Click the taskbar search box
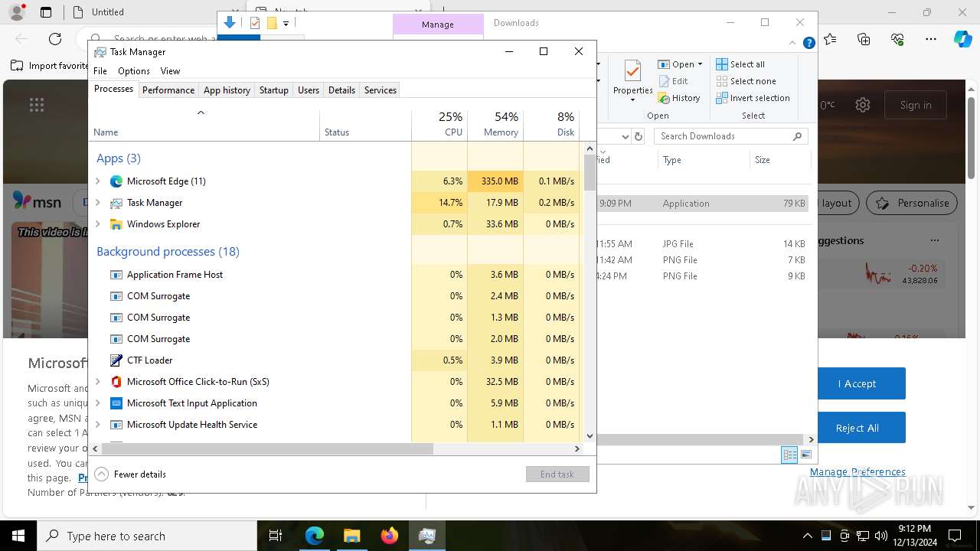The width and height of the screenshot is (980, 551). point(147,536)
